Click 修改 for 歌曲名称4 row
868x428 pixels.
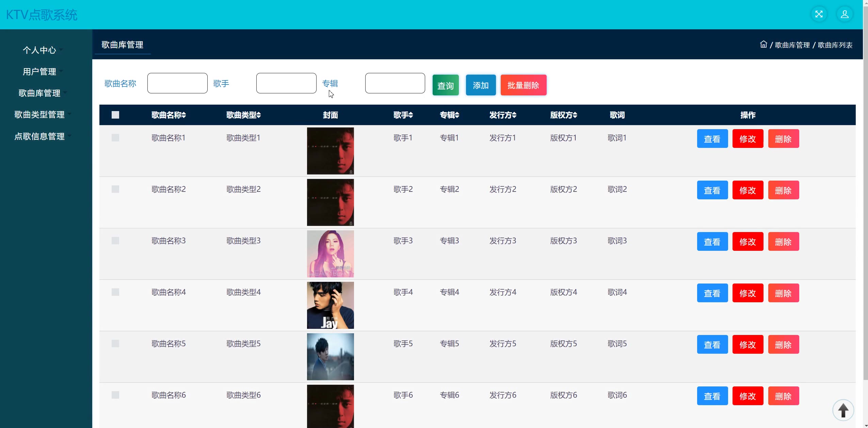click(x=748, y=293)
